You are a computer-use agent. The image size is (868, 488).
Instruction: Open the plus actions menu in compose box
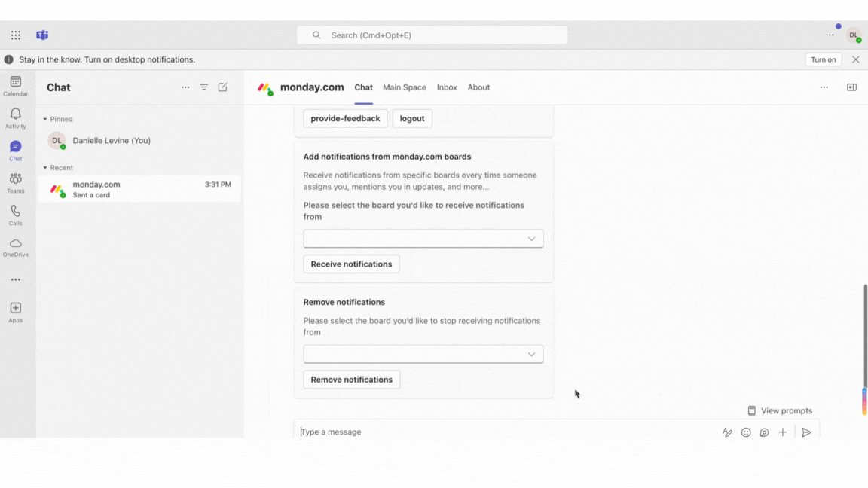(783, 432)
